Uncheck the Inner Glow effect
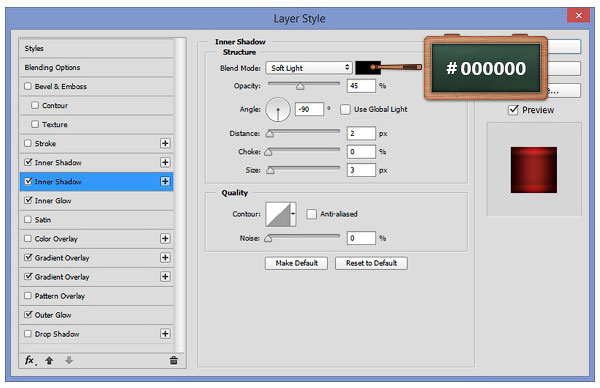This screenshot has height=388, width=600. pos(28,201)
